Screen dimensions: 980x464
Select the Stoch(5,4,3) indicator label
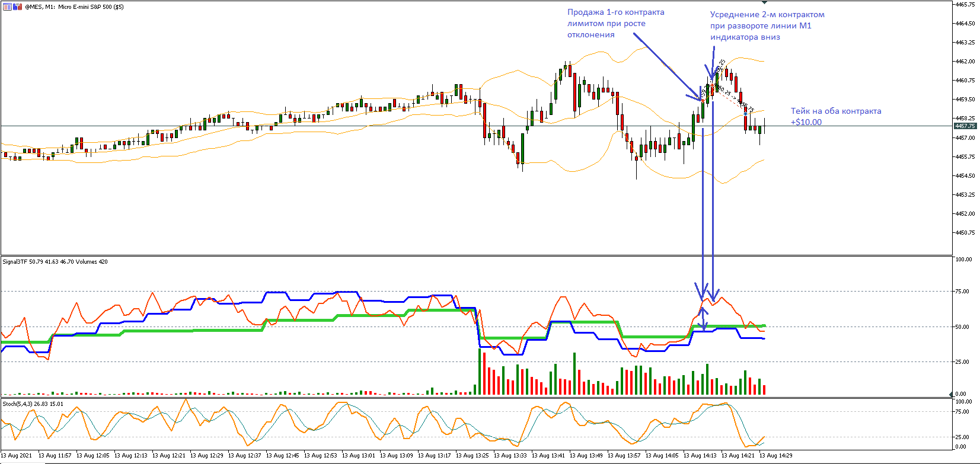click(33, 404)
